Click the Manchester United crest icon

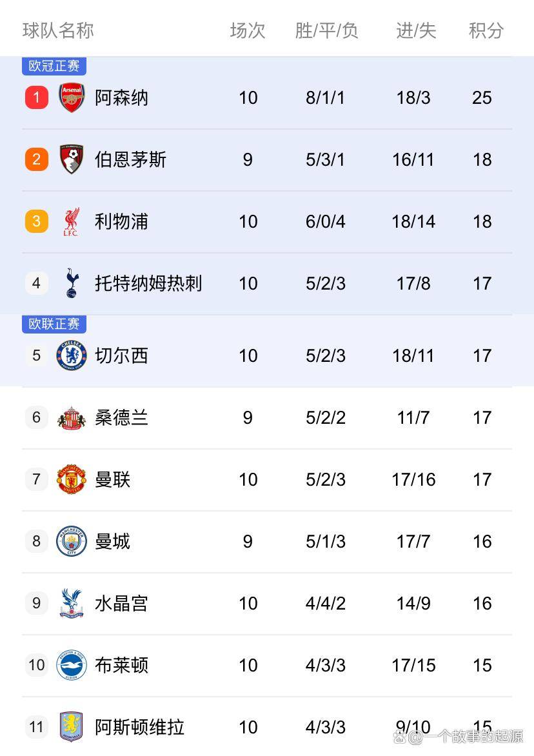[x=72, y=479]
